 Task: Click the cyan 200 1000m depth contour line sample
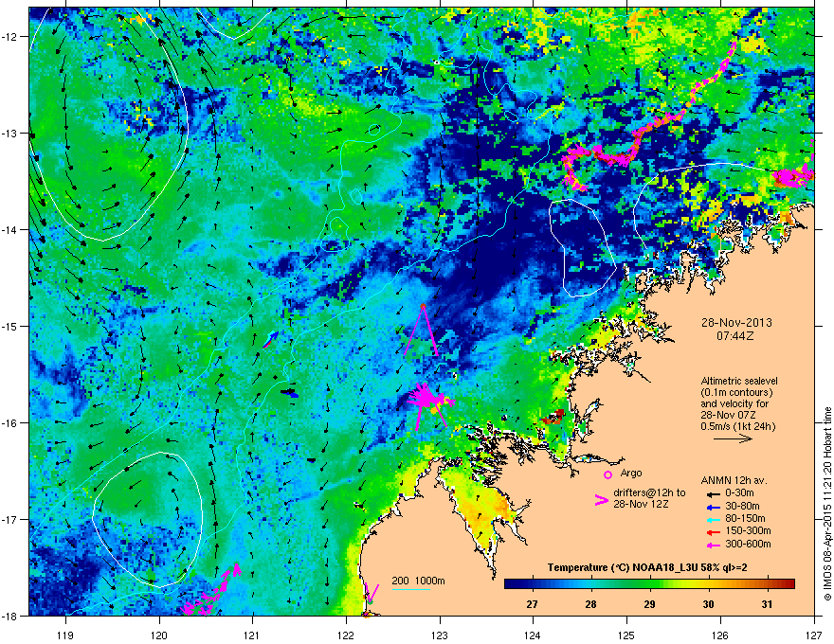[x=411, y=589]
